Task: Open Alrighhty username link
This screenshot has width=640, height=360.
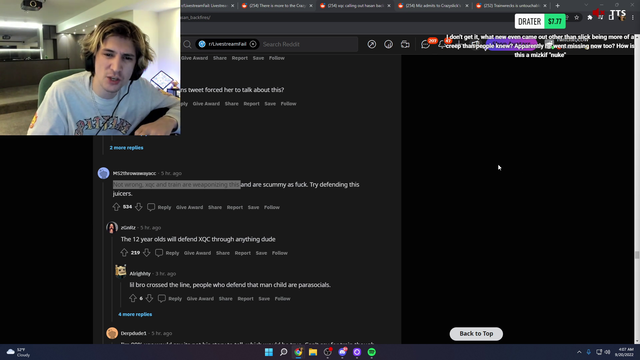Action: pyautogui.click(x=140, y=274)
